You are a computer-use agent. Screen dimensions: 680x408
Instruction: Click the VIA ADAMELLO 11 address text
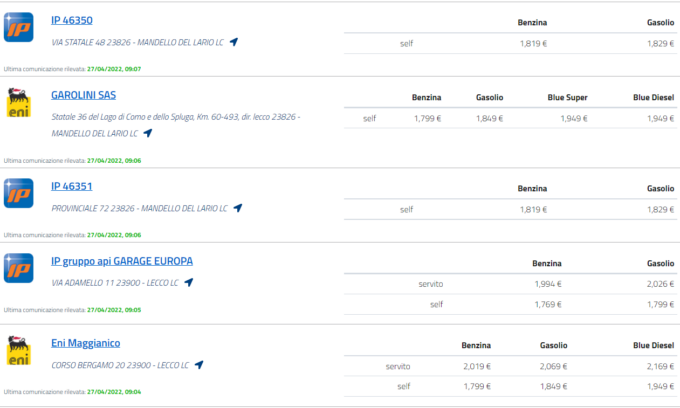coord(114,283)
